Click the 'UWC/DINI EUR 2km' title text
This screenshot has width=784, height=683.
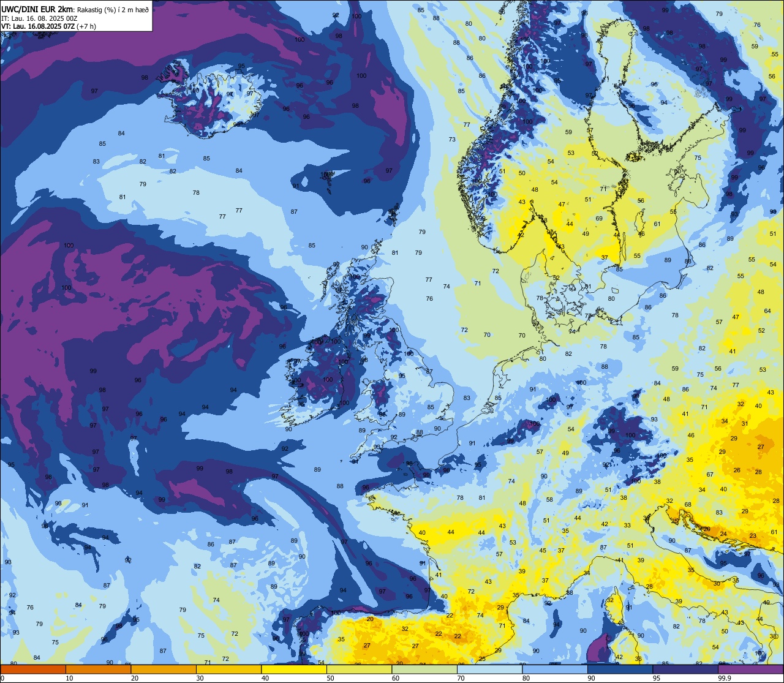37,9
